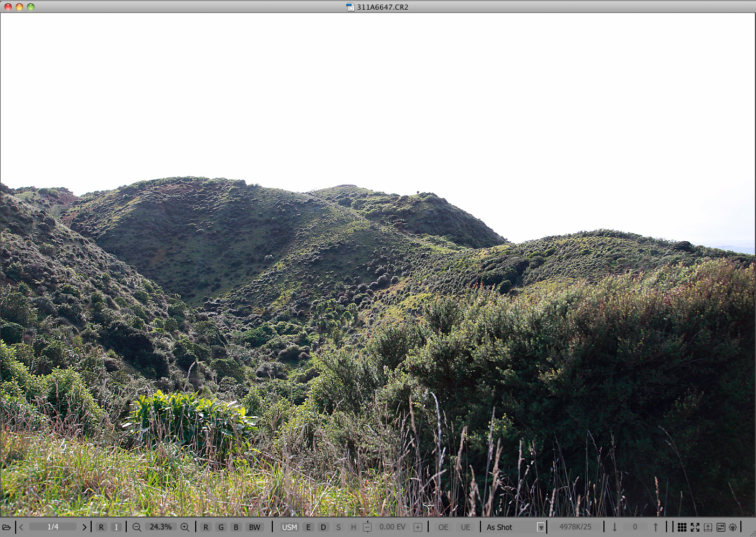Screen dimensions: 756x537
Task: Click the 1/4 image counter field
Action: pos(53,527)
